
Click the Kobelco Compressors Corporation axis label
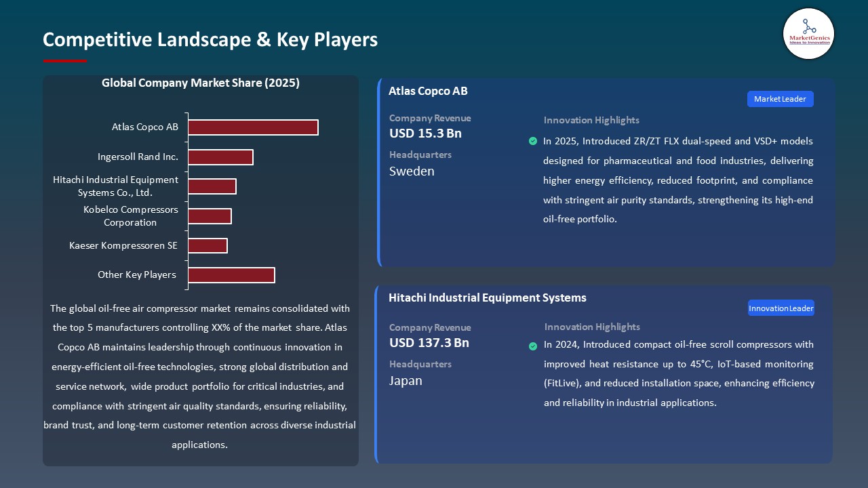(x=131, y=216)
